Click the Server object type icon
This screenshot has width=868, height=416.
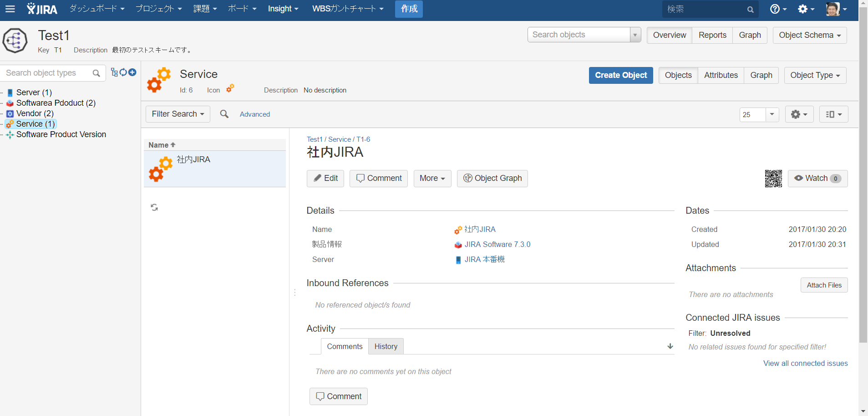pyautogui.click(x=10, y=92)
